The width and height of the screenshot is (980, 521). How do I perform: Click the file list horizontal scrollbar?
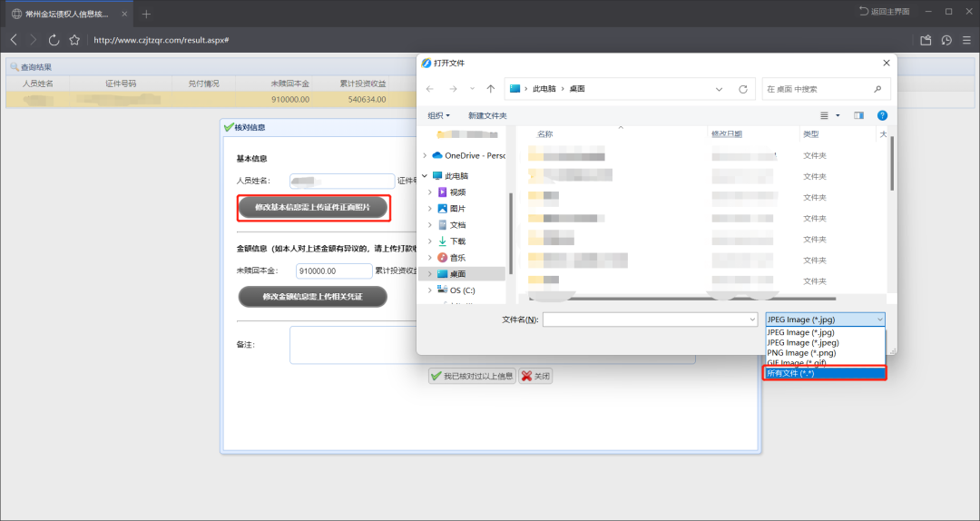pos(681,299)
